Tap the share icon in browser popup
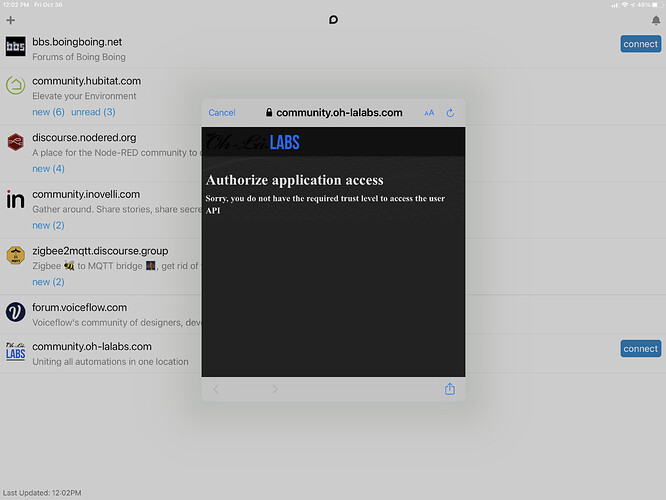 pos(450,389)
